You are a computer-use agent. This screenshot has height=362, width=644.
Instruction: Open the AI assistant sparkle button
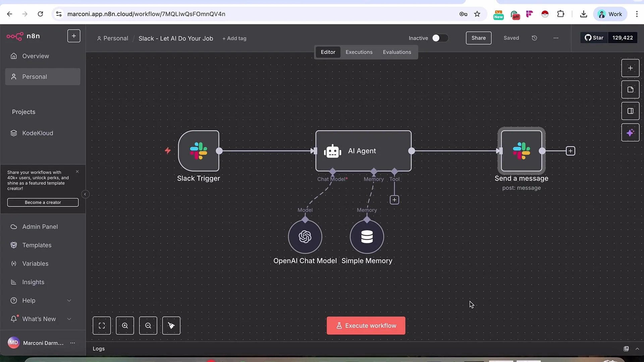630,132
